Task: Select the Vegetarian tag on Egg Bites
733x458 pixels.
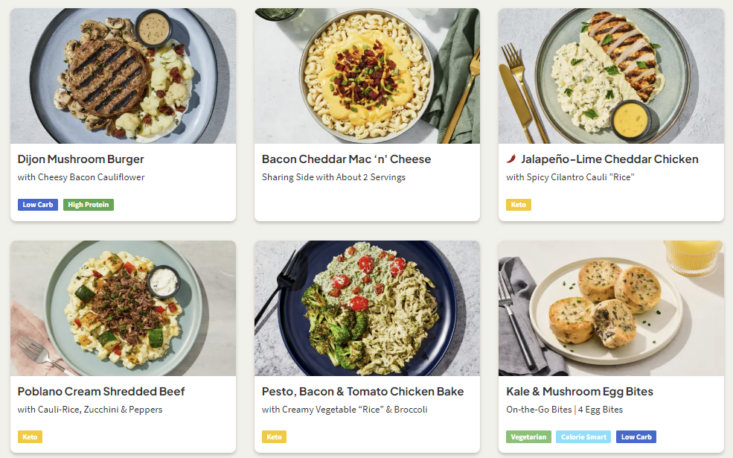Action: point(528,437)
